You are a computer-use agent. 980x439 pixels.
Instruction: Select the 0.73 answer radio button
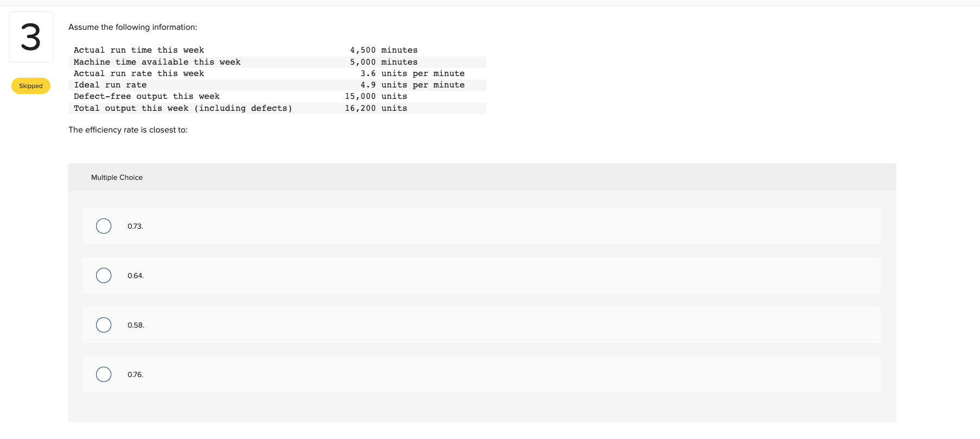(104, 226)
